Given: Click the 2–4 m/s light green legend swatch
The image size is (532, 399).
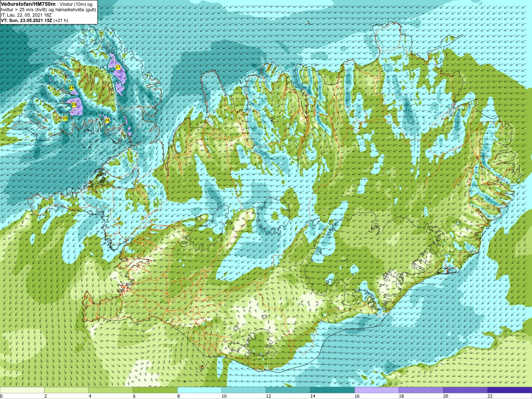Looking at the screenshot, I should (66, 390).
